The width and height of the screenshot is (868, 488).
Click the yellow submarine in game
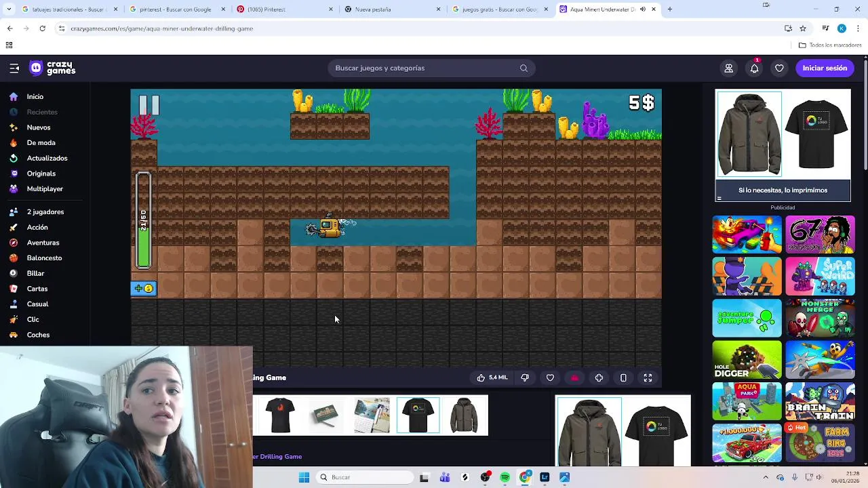point(330,226)
